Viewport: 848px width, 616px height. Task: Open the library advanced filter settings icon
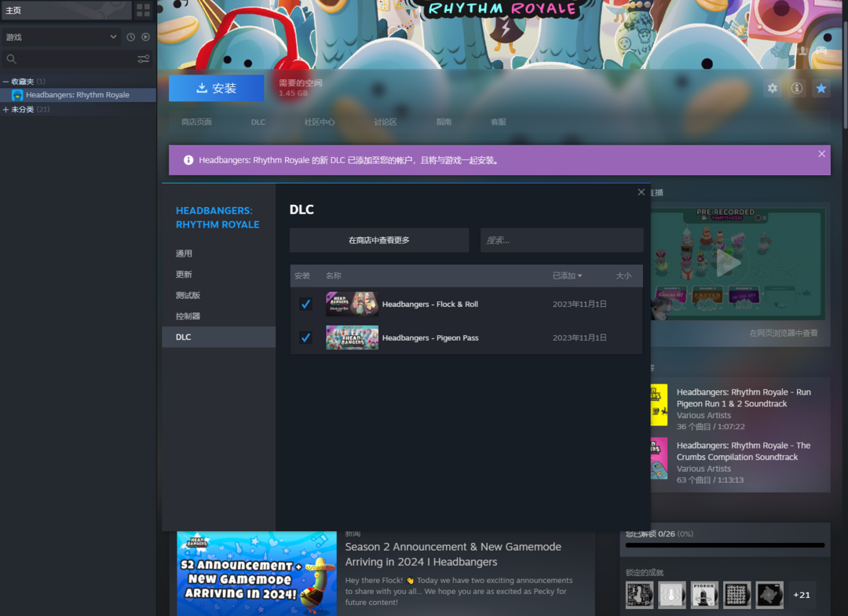click(x=143, y=59)
